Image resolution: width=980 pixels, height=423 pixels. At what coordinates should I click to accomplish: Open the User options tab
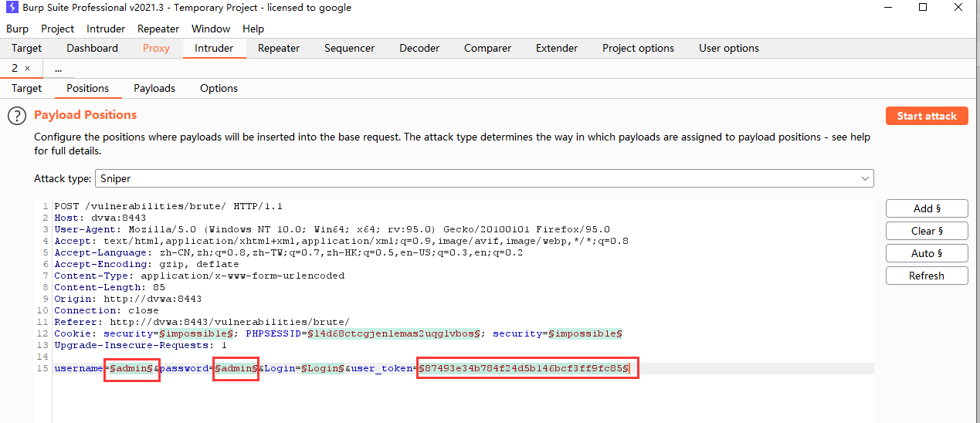coord(729,48)
